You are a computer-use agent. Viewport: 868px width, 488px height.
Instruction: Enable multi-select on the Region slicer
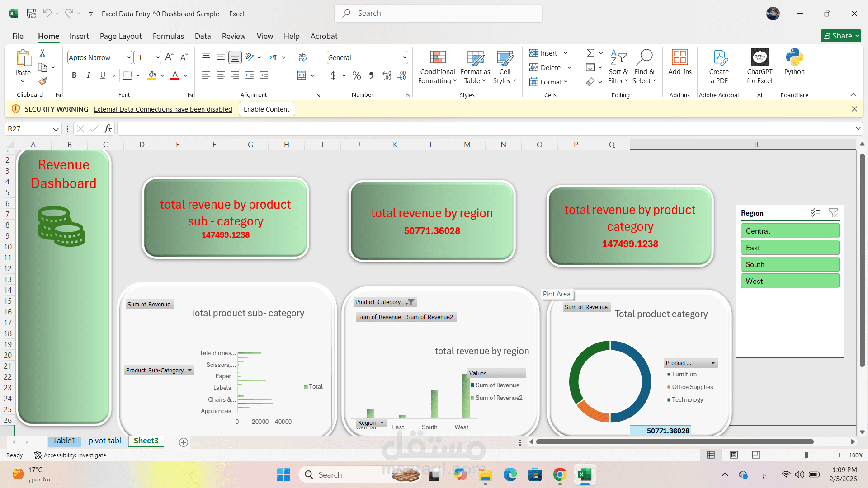816,213
